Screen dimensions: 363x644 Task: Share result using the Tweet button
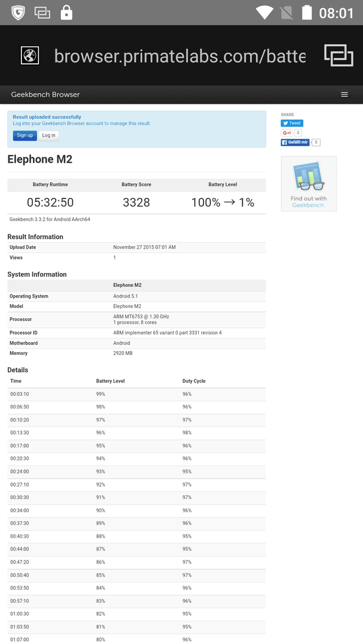pos(292,123)
